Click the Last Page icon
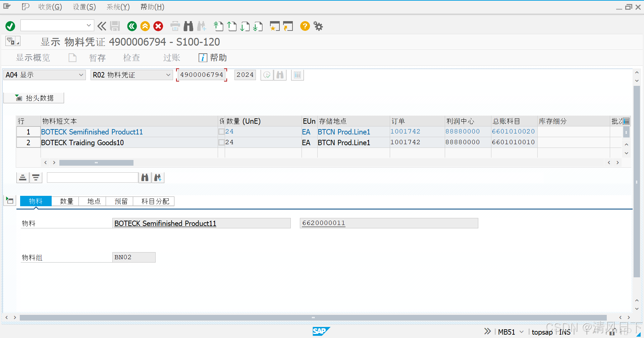 (258, 26)
